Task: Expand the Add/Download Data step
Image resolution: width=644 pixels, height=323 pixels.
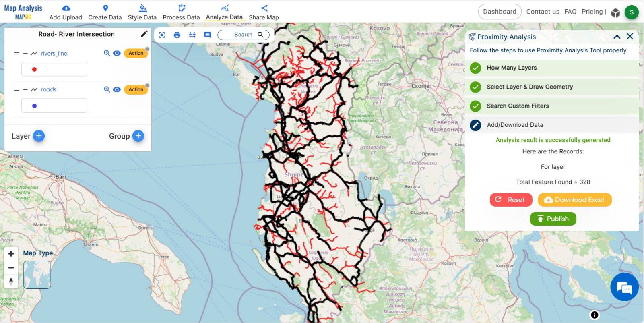Action: 552,125
